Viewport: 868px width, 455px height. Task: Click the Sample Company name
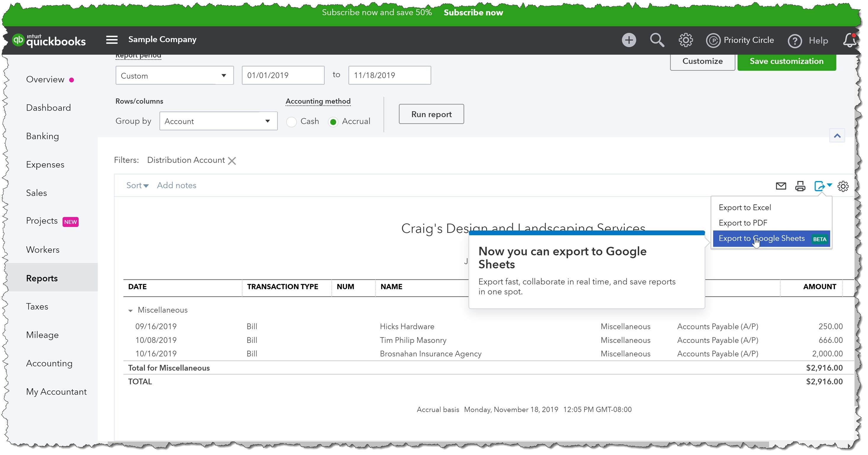163,39
